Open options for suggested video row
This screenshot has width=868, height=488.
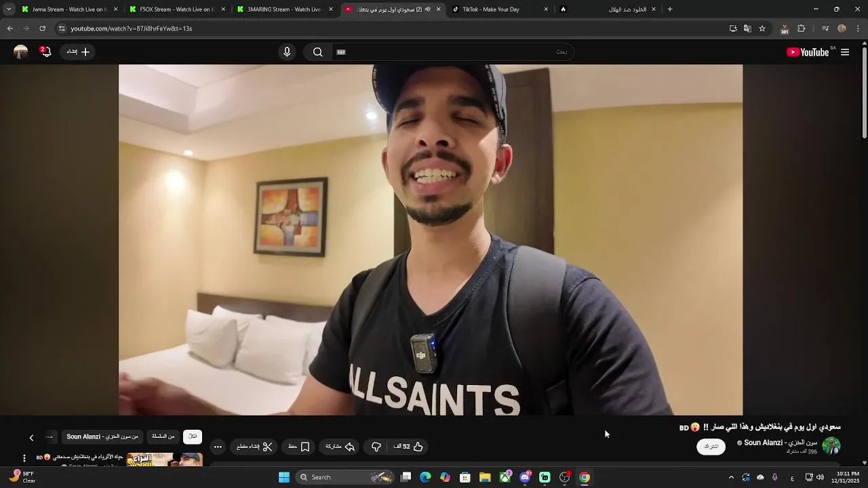[24, 458]
